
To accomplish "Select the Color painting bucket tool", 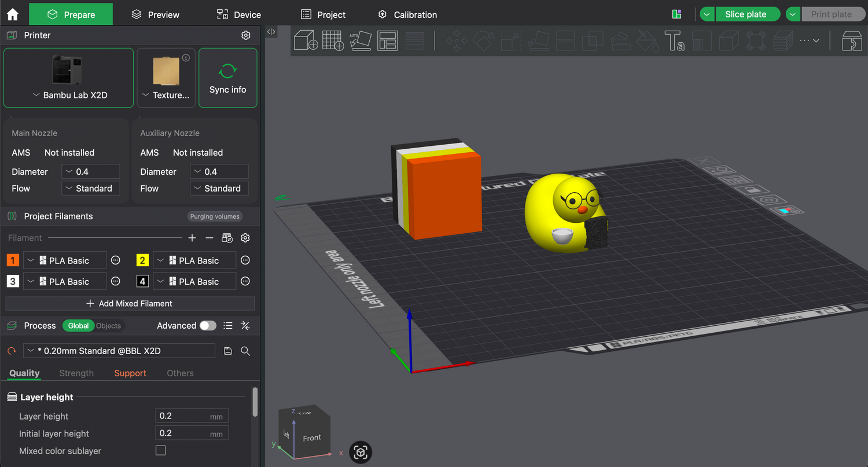I will (647, 41).
